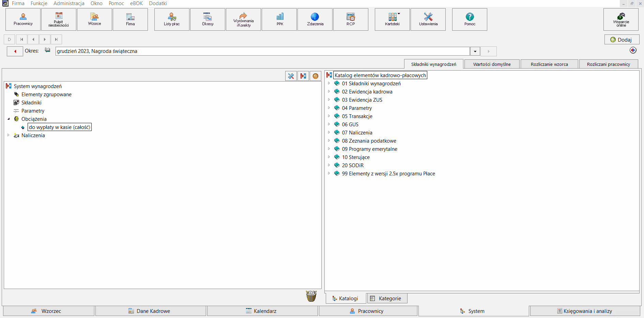Open Wsparcie online support icon
644x318 pixels.
(621, 19)
